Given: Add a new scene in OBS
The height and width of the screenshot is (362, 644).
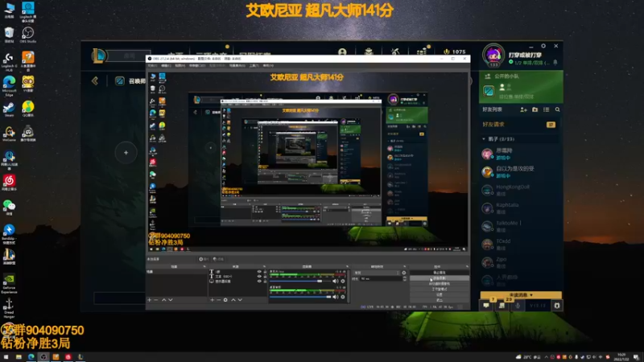Looking at the screenshot, I should [150, 300].
